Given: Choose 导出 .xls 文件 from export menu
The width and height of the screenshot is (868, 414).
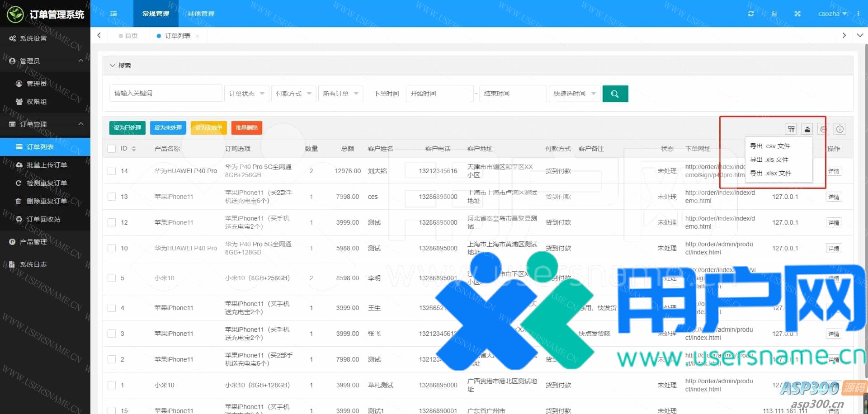Looking at the screenshot, I should 778,160.
